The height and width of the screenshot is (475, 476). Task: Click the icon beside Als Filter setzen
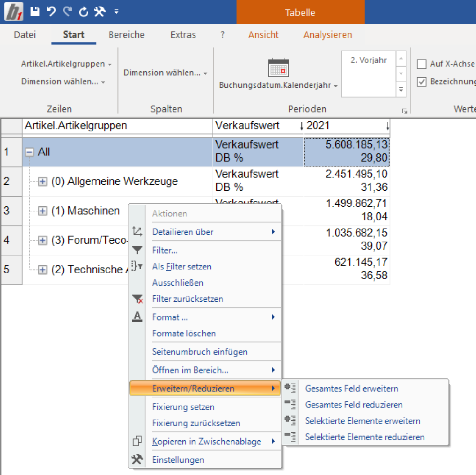pos(137,266)
